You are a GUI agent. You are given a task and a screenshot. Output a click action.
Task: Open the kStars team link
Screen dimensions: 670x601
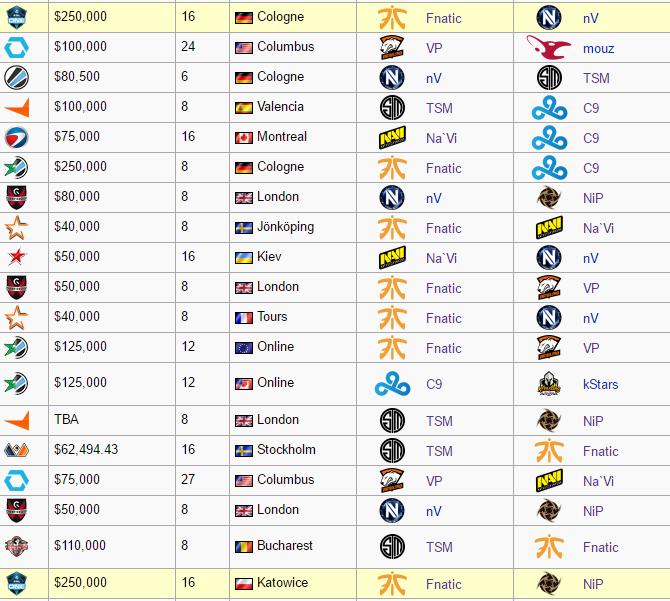point(600,384)
